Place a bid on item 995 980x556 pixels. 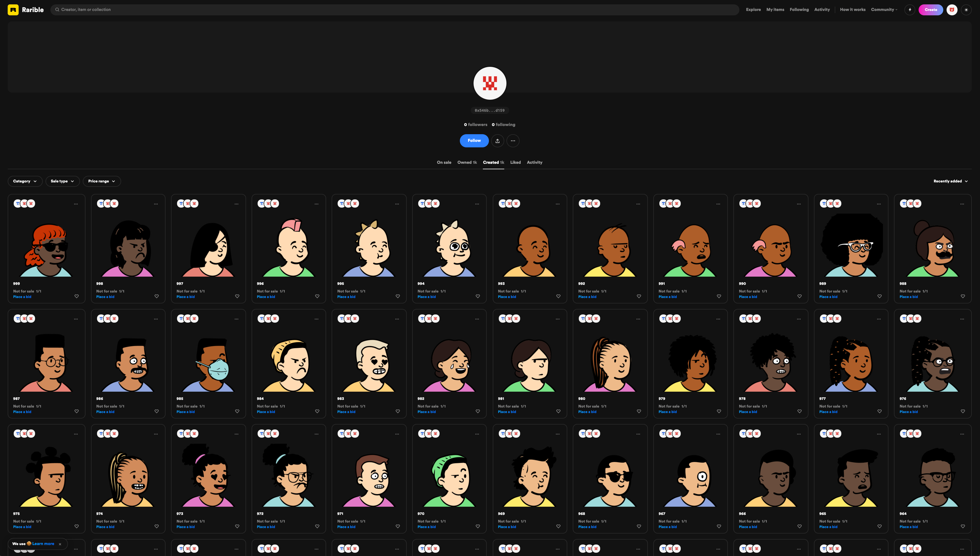point(346,297)
